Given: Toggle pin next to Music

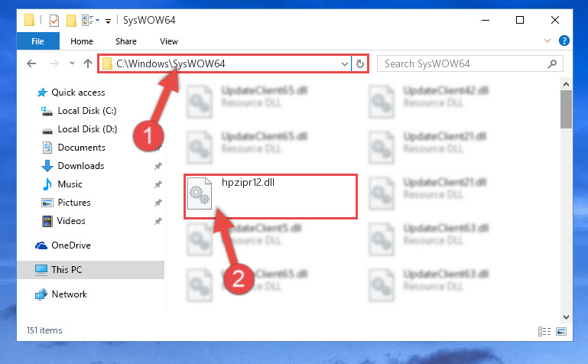Looking at the screenshot, I should (158, 184).
